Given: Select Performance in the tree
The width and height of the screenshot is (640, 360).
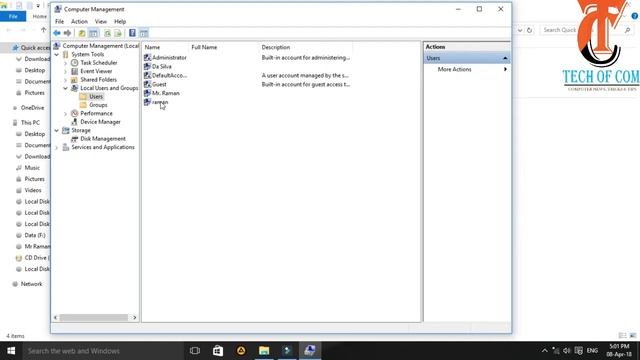Looking at the screenshot, I should (96, 113).
